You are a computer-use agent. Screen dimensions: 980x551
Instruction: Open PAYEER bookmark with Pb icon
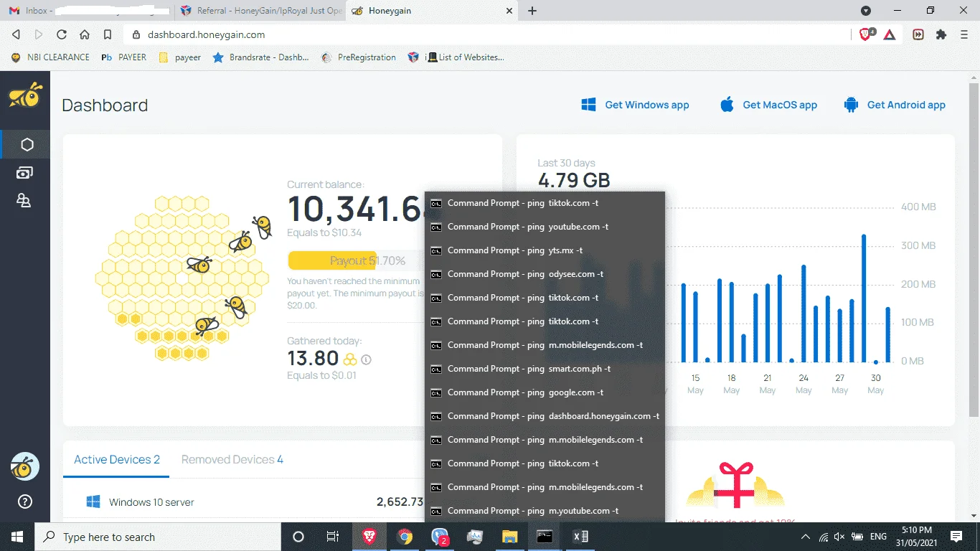(123, 57)
